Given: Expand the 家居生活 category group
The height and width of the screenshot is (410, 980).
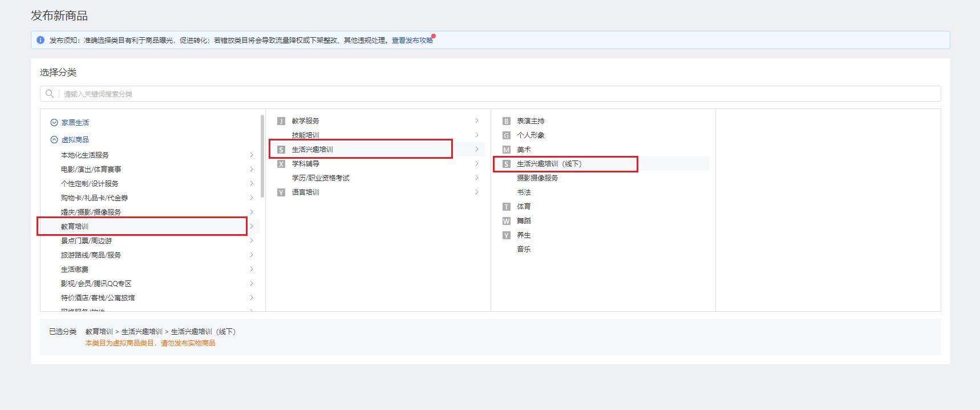Looking at the screenshot, I should point(54,123).
